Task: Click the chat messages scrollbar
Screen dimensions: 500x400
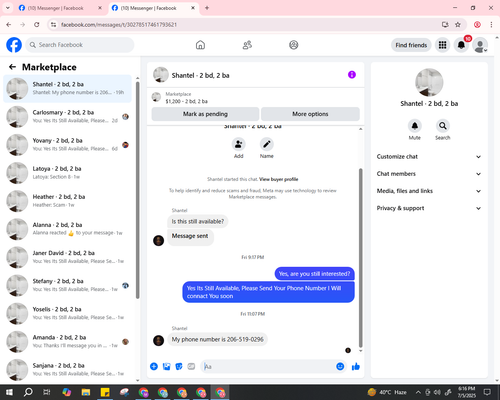Action: tap(360, 258)
